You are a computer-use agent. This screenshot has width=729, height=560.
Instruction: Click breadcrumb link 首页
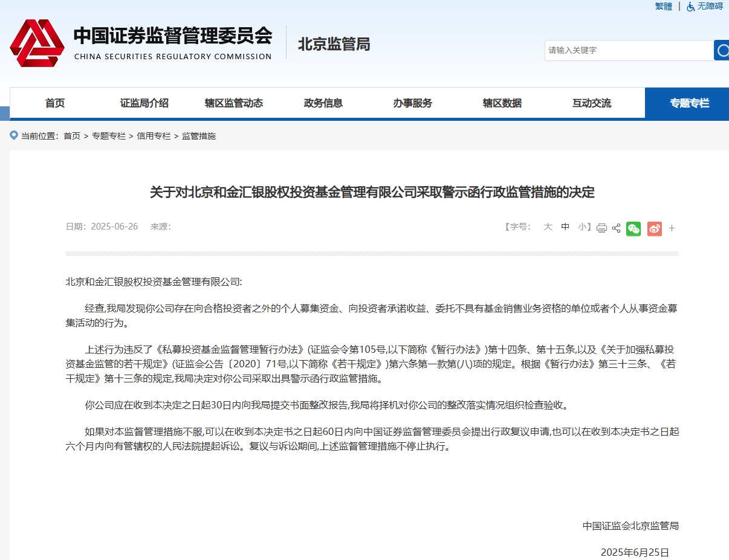point(72,136)
